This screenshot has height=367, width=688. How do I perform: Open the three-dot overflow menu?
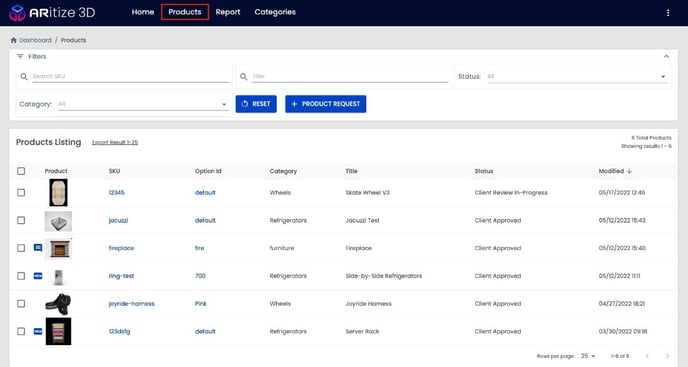[668, 13]
